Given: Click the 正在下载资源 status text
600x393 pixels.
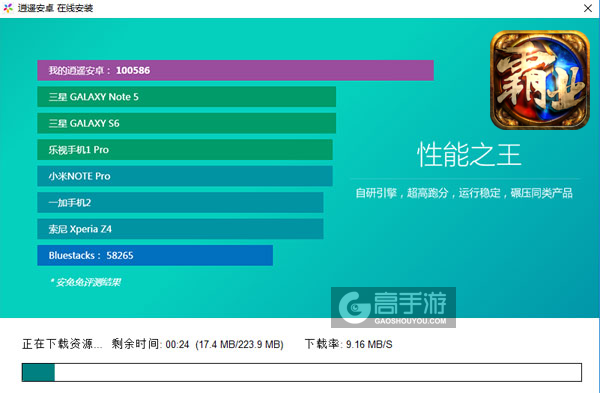Looking at the screenshot, I should [62, 344].
